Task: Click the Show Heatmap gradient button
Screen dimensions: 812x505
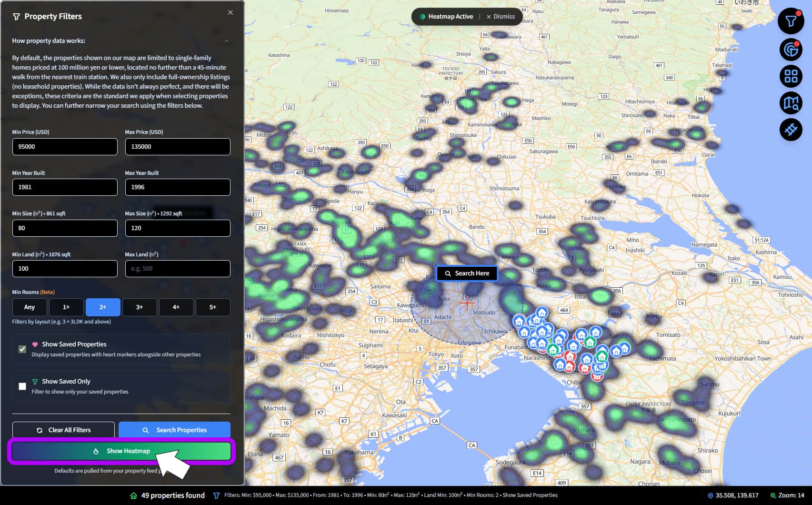Action: (x=121, y=451)
